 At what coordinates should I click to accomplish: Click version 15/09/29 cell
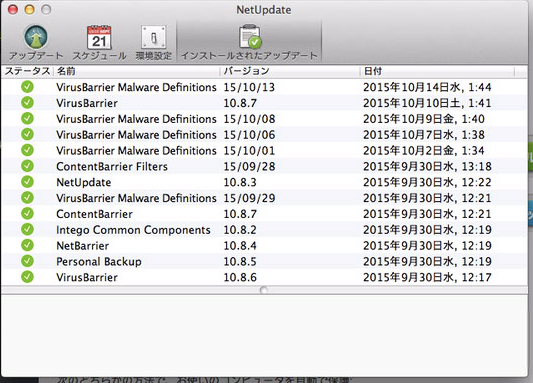[x=249, y=198]
